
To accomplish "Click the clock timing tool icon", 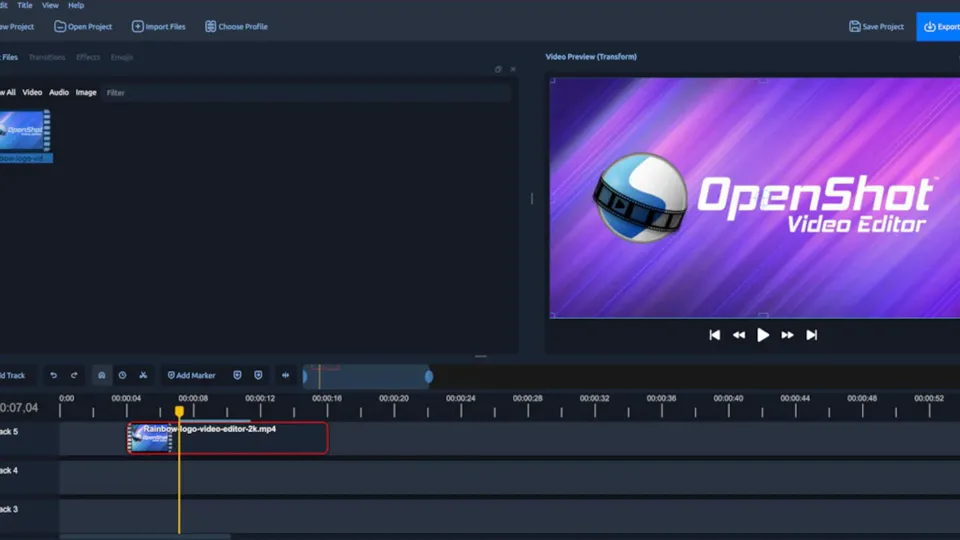I will coord(122,375).
